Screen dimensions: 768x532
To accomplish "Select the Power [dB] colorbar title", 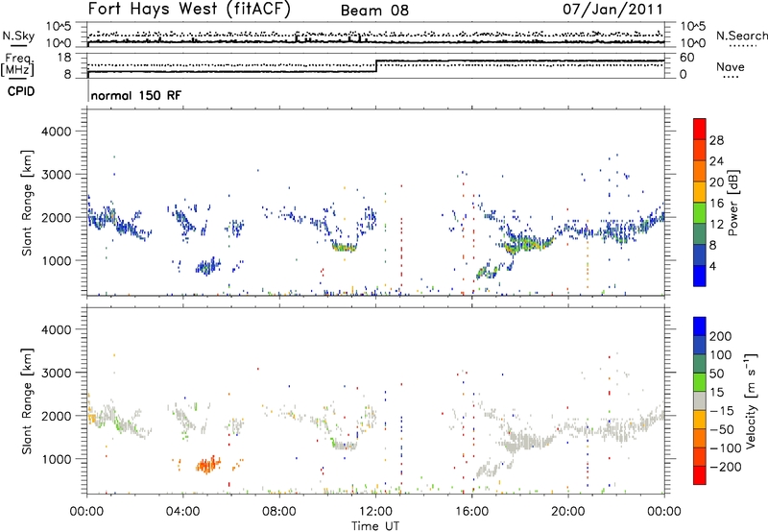I will pos(733,203).
